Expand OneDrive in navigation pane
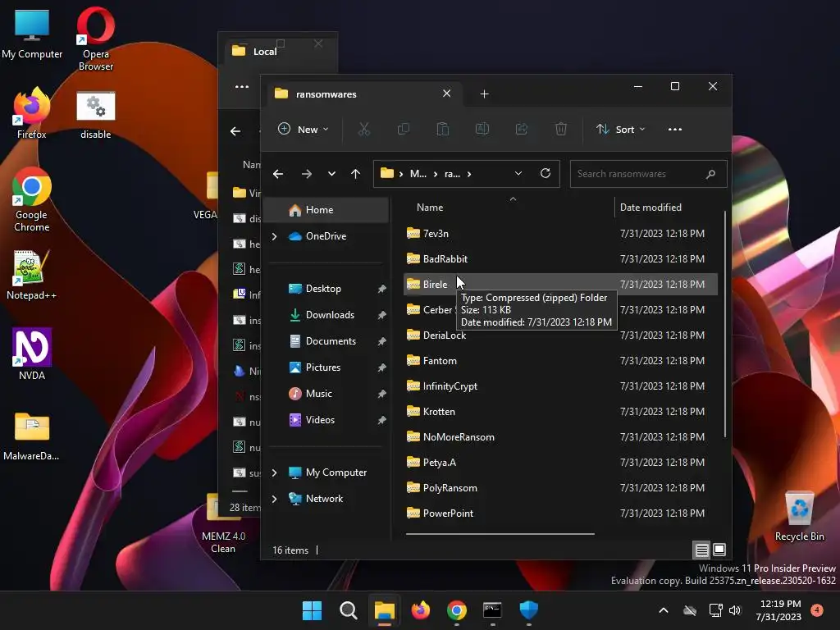This screenshot has height=630, width=840. (274, 236)
